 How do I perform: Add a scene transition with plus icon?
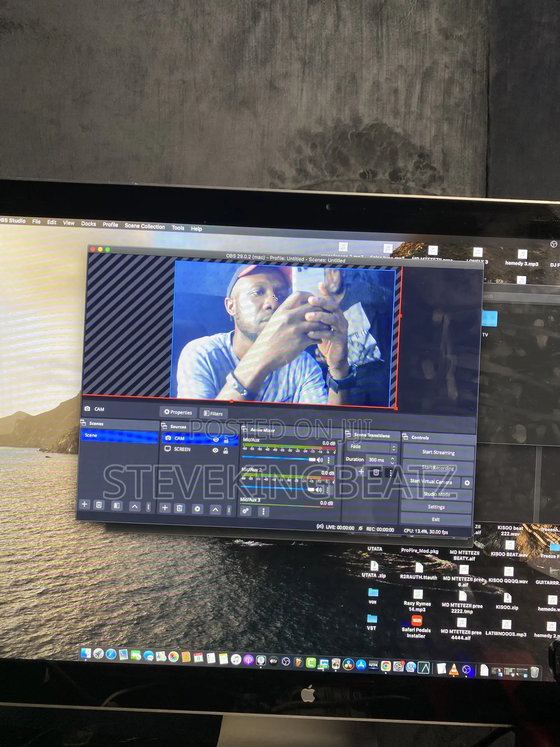tap(361, 472)
